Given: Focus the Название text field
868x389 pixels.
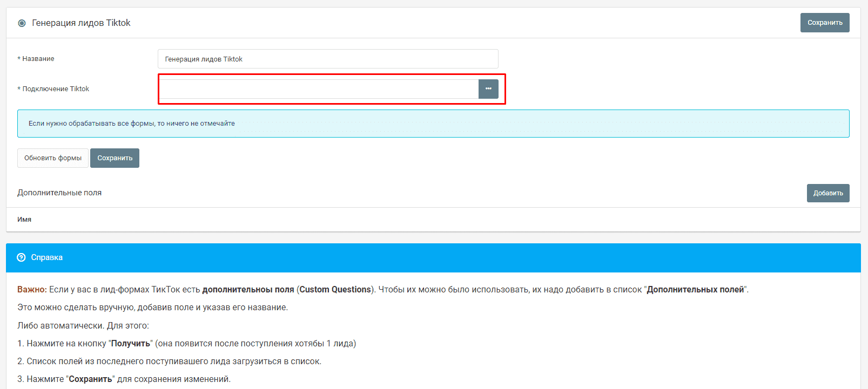Looking at the screenshot, I should tap(327, 59).
